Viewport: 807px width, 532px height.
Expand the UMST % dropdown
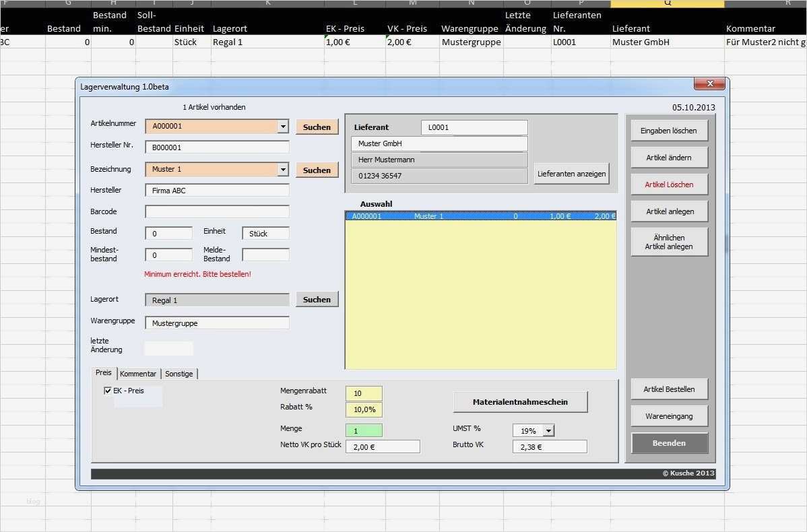(x=548, y=431)
